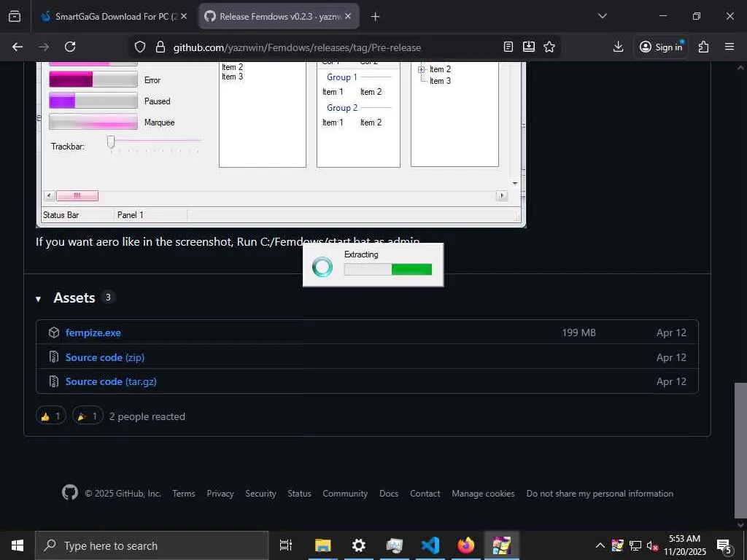The image size is (747, 560).
Task: Click Do not share my personal information
Action: coord(600,494)
